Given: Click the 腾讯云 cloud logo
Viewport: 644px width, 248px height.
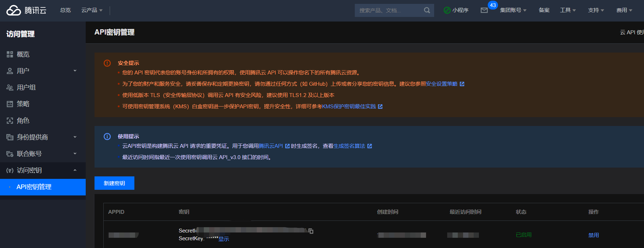Looking at the screenshot, I should pos(26,10).
